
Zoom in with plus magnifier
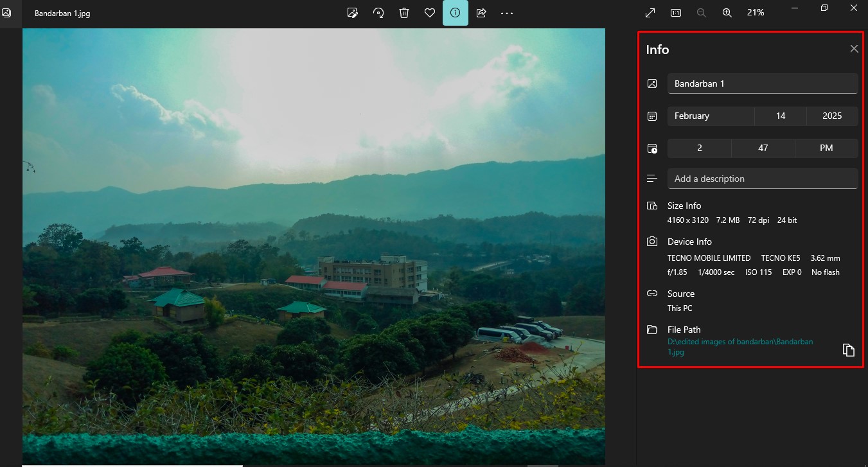pyautogui.click(x=727, y=13)
